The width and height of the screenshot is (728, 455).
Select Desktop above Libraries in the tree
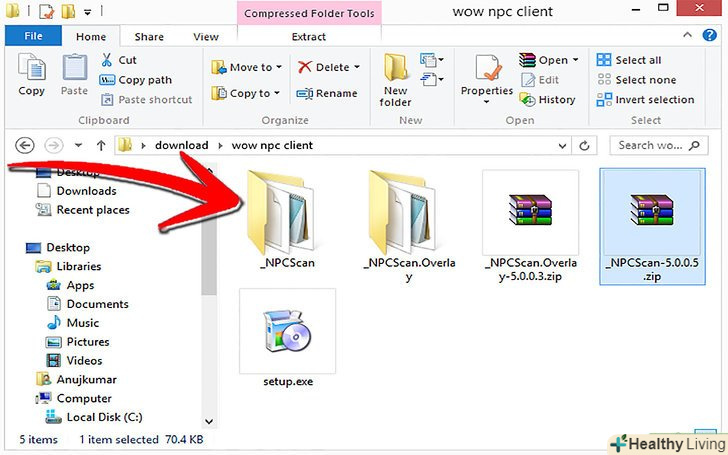[x=58, y=247]
